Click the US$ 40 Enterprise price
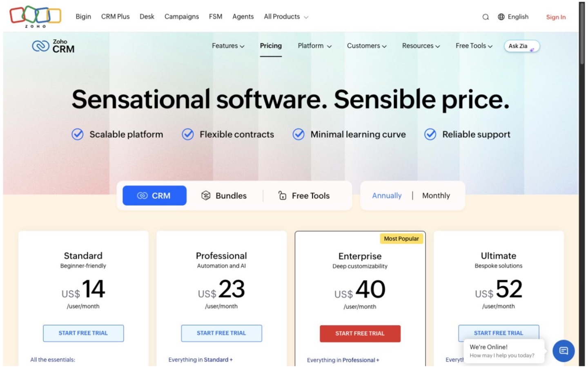This screenshot has width=588, height=368. click(x=360, y=289)
